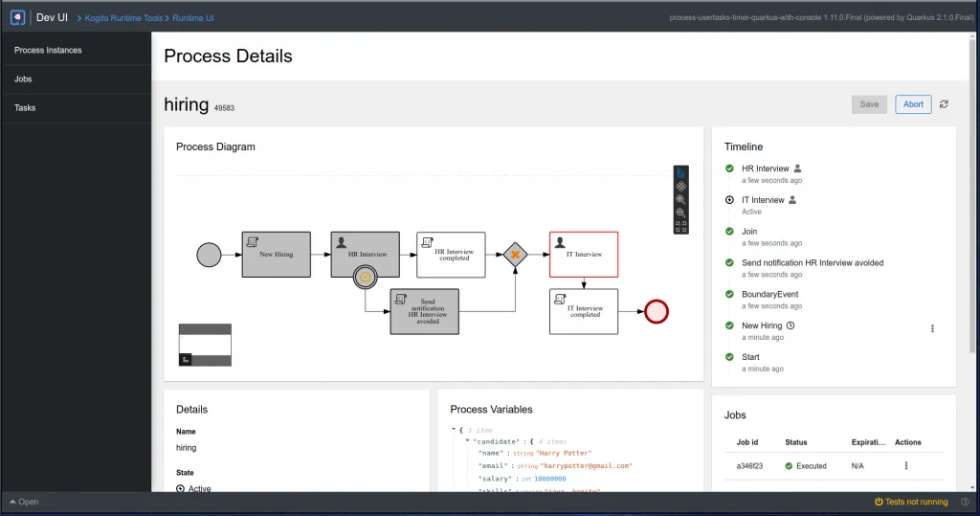Fit diagram to view using toolbar icon
Viewport: 980px width, 516px height.
click(x=680, y=227)
